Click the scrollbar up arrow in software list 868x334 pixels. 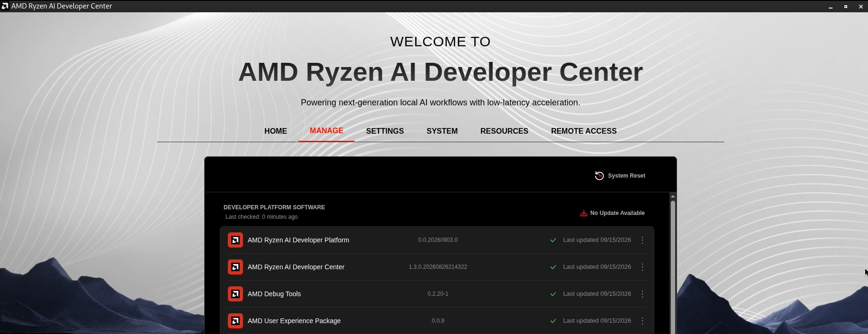pyautogui.click(x=673, y=196)
